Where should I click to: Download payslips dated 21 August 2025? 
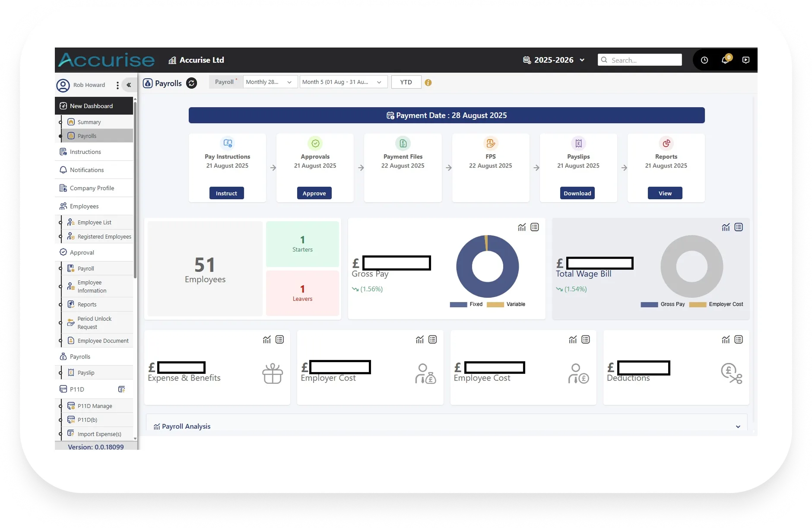(x=577, y=193)
